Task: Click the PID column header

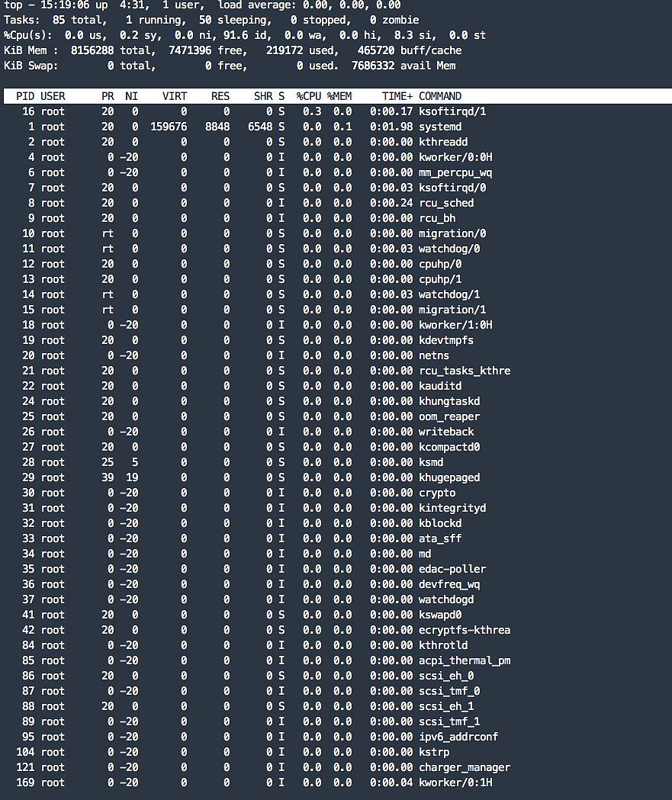Action: point(24,96)
